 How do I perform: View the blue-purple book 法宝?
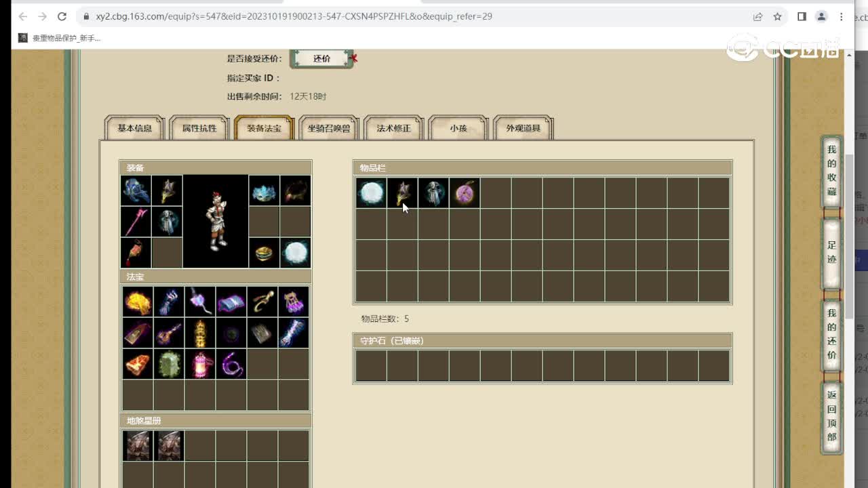(231, 302)
